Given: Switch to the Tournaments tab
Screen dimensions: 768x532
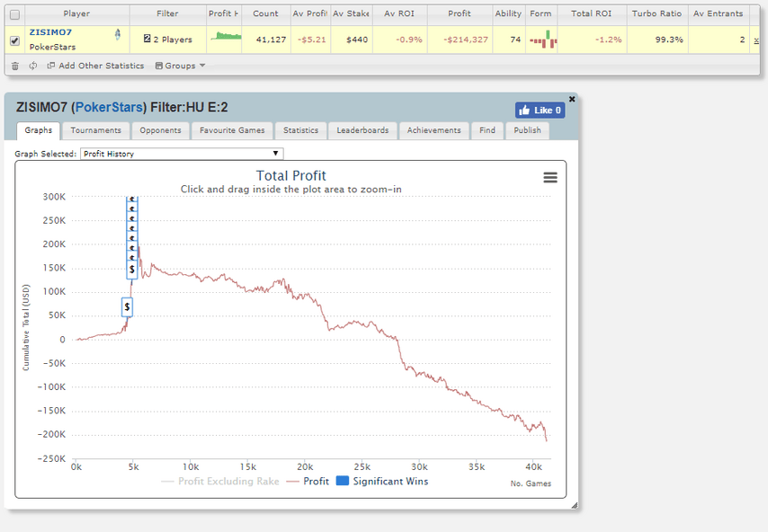Looking at the screenshot, I should point(96,130).
